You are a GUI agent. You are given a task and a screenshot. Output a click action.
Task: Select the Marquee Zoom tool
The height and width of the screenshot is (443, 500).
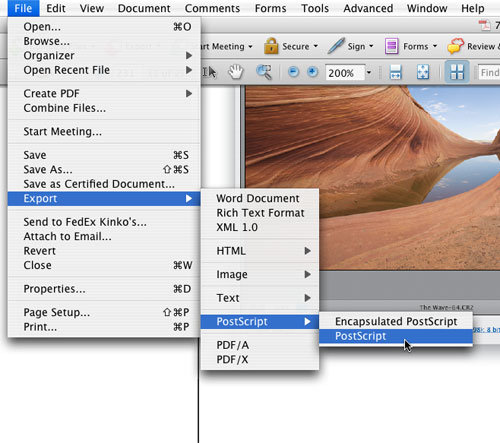click(264, 72)
